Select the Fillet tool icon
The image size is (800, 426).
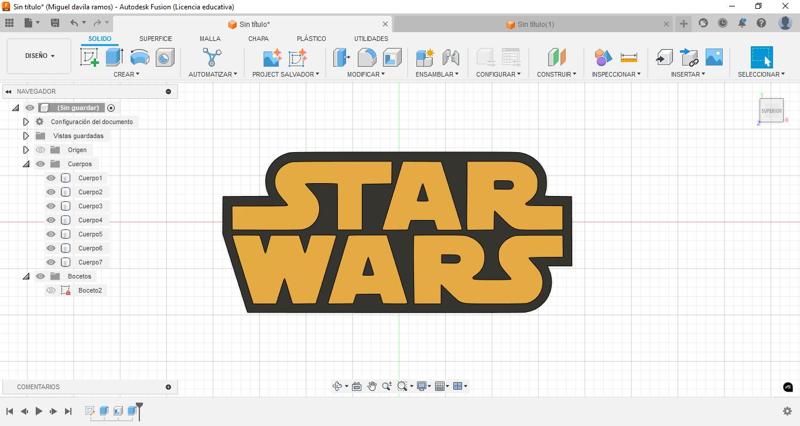pos(367,57)
